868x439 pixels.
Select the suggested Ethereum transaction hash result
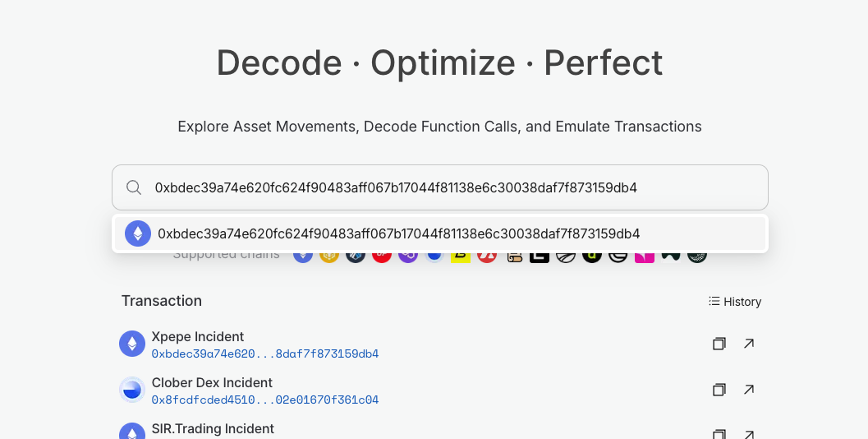(399, 233)
